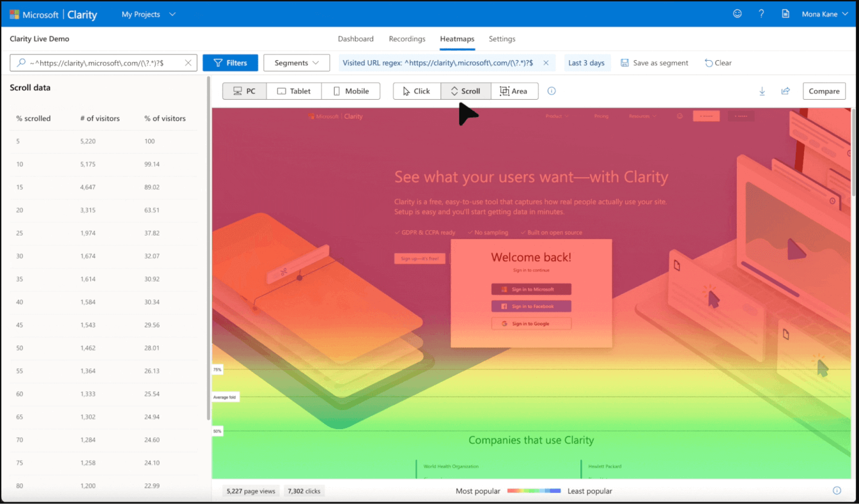Open the My Projects dropdown
The height and width of the screenshot is (504, 859).
pos(148,14)
